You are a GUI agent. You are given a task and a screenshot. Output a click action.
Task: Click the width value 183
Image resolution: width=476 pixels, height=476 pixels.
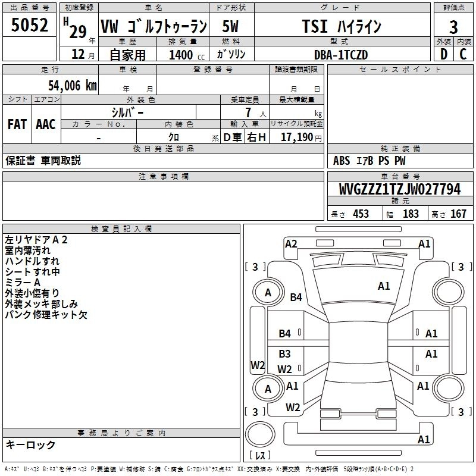click(411, 214)
